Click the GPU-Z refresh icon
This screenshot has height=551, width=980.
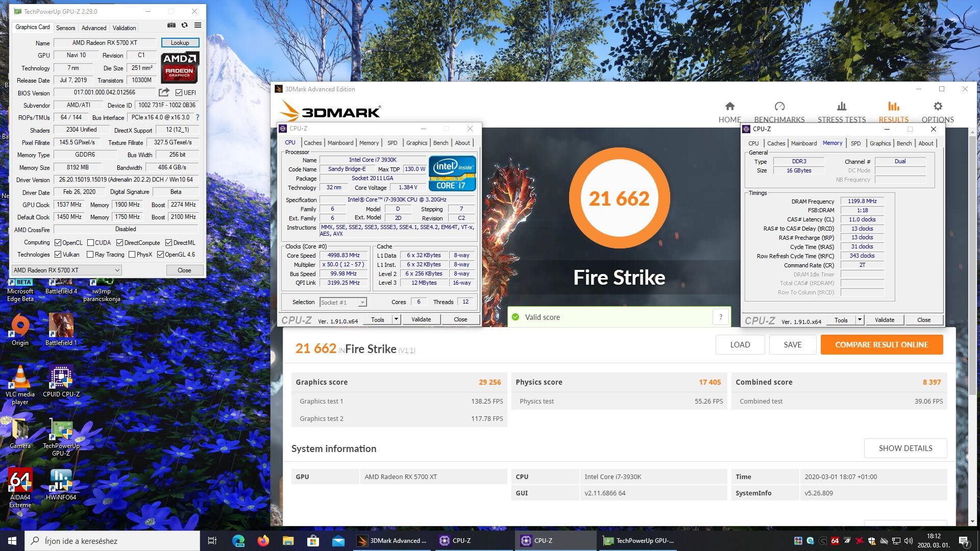click(x=184, y=26)
